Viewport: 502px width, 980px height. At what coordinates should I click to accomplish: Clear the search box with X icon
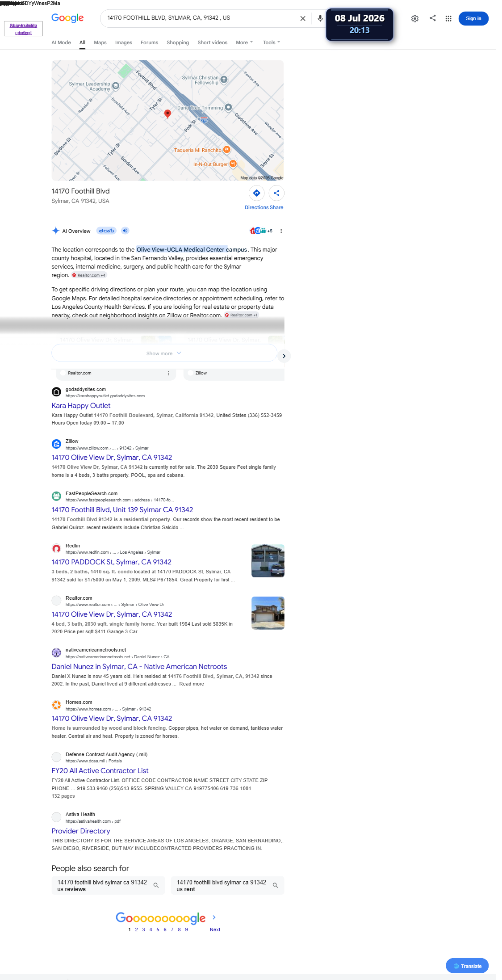pos(303,18)
